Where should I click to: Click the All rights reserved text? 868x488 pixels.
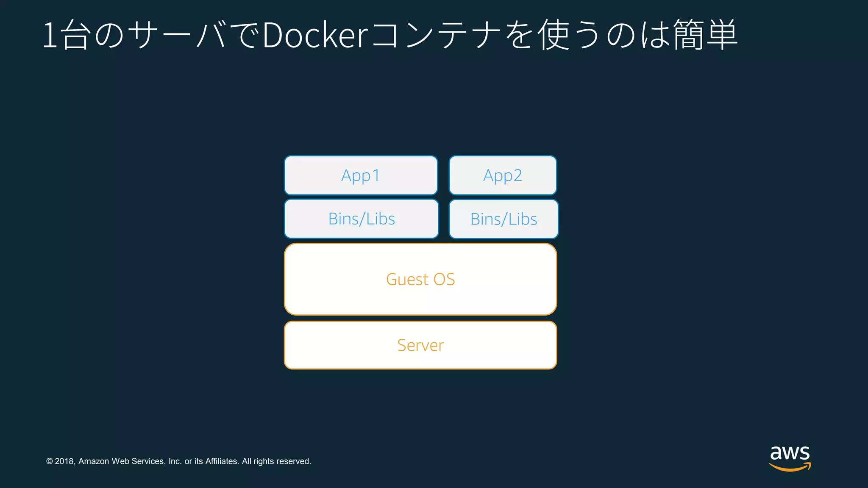pos(276,461)
